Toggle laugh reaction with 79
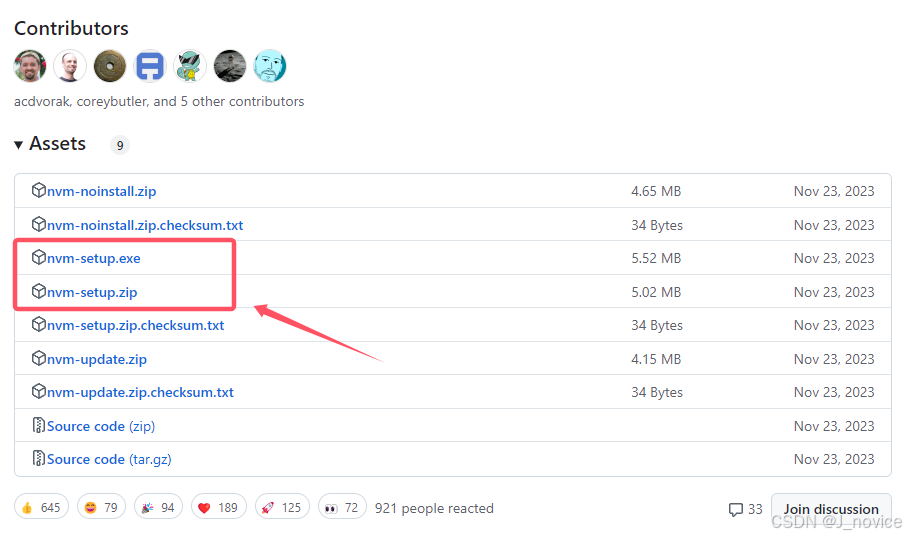Screen dimensions: 906x537 pos(101,507)
